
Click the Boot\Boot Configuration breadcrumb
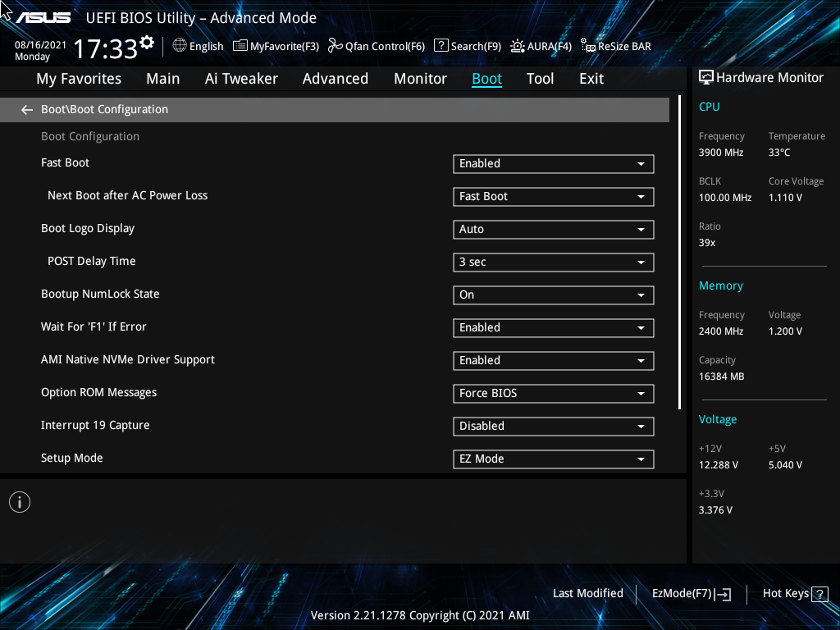coord(104,109)
